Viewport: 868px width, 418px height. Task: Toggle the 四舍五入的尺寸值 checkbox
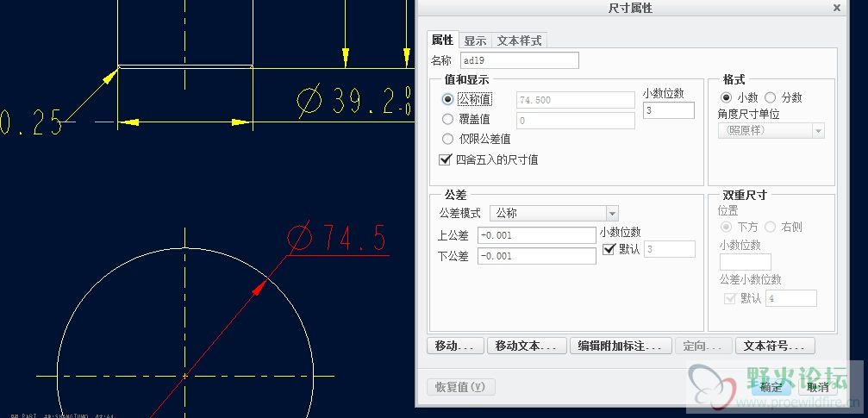(x=445, y=159)
